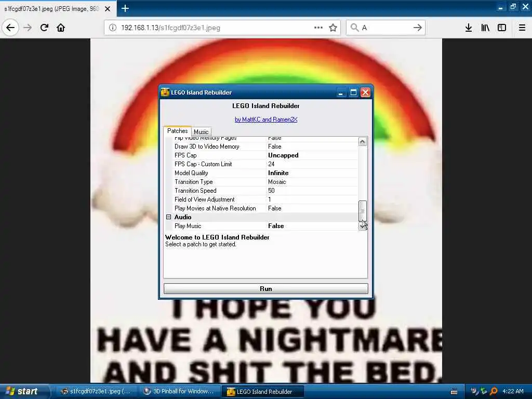Click the system clock showing 4:22 AM
532x399 pixels.
513,391
